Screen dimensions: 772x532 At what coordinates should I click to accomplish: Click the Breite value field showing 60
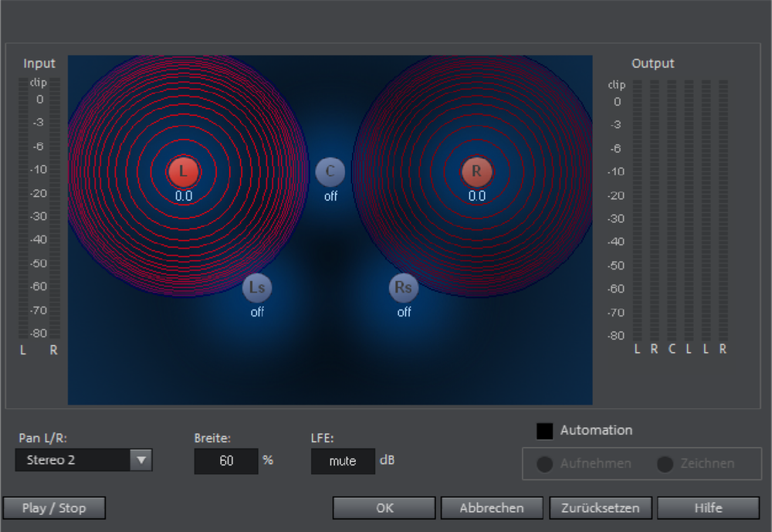tap(226, 461)
